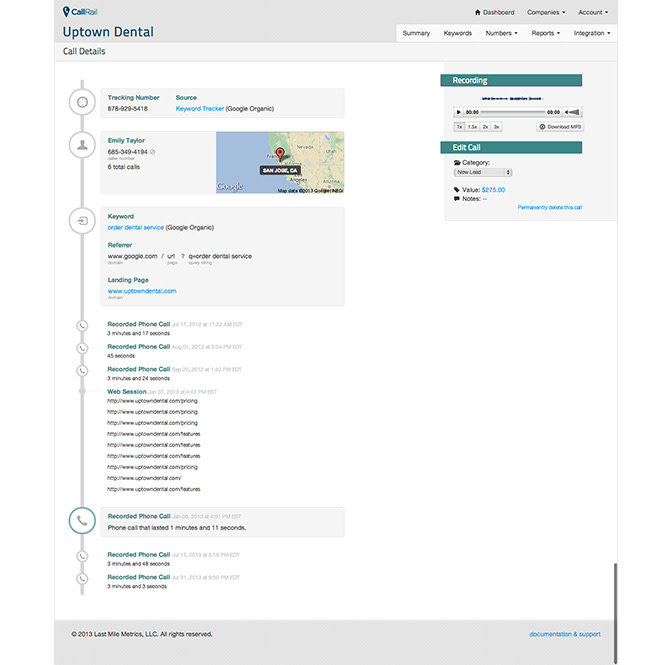Click Recorded Phone Call lasting 45 seconds
665x665 pixels.
point(138,346)
